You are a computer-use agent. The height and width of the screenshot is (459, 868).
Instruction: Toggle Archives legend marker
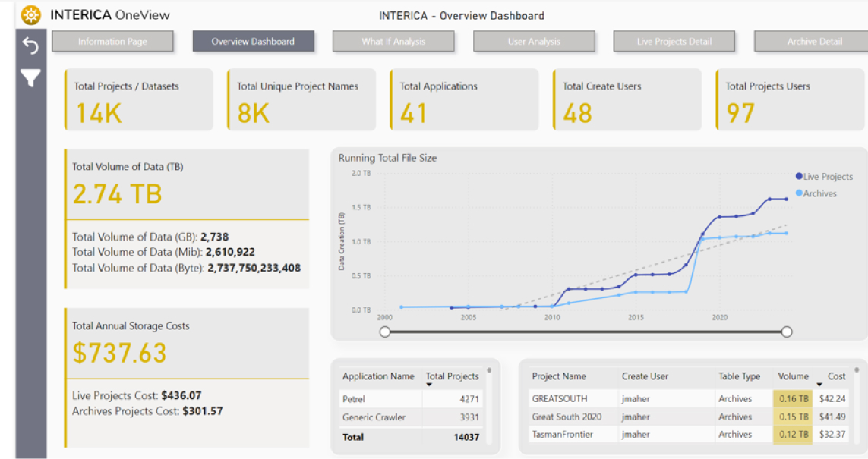[x=799, y=193]
